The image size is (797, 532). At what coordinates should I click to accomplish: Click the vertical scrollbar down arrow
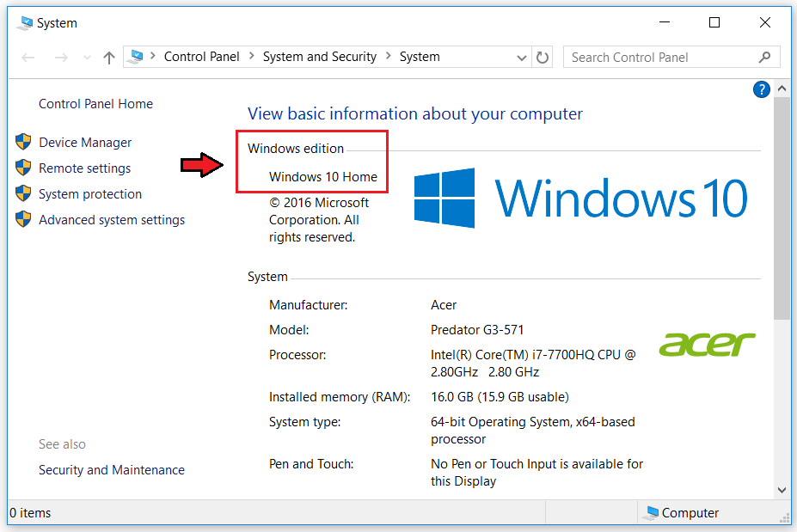[x=781, y=488]
